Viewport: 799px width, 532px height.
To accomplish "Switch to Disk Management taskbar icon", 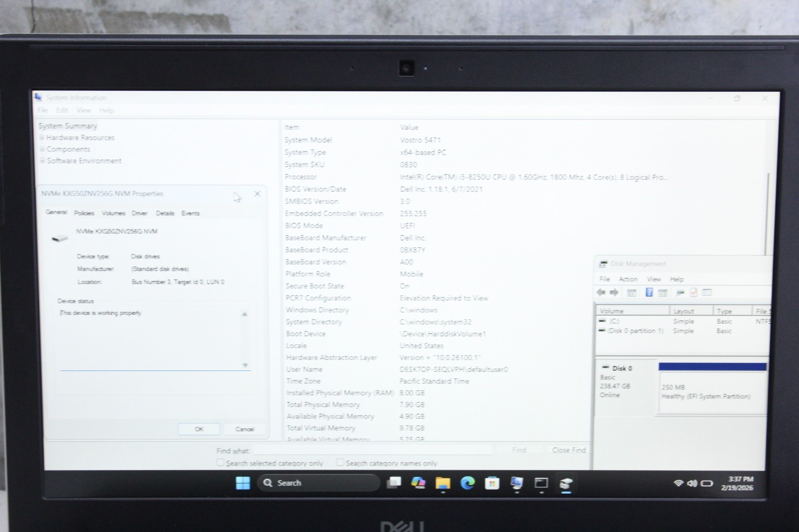I will point(566,483).
